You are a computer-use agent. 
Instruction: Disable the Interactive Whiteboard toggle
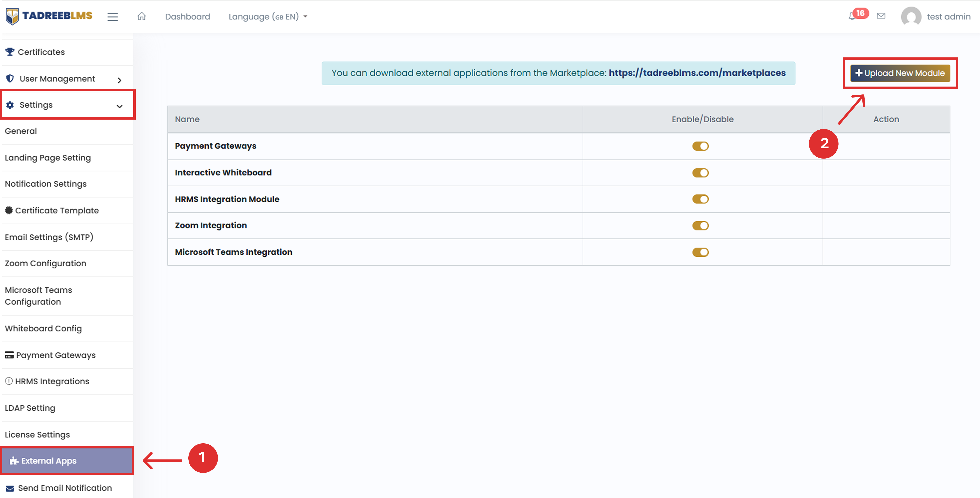700,173
